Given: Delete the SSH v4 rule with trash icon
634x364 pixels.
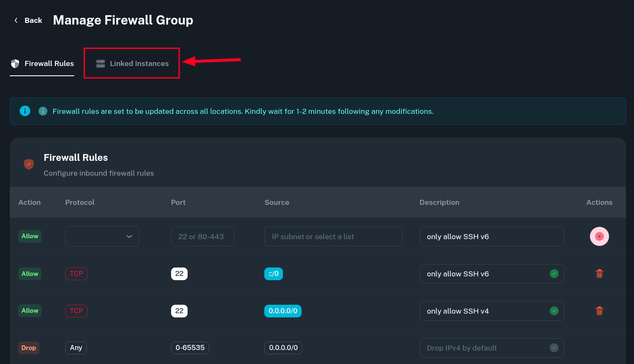Looking at the screenshot, I should [599, 311].
